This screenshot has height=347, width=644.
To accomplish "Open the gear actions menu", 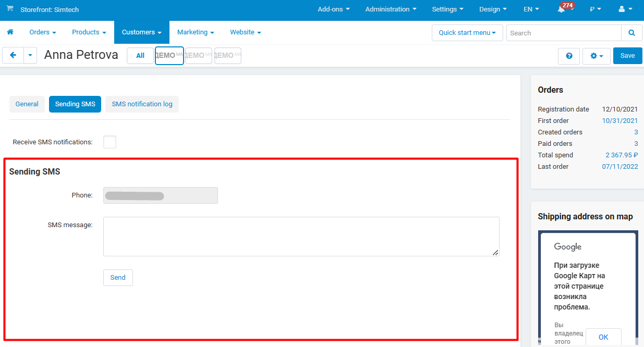I will pyautogui.click(x=597, y=56).
